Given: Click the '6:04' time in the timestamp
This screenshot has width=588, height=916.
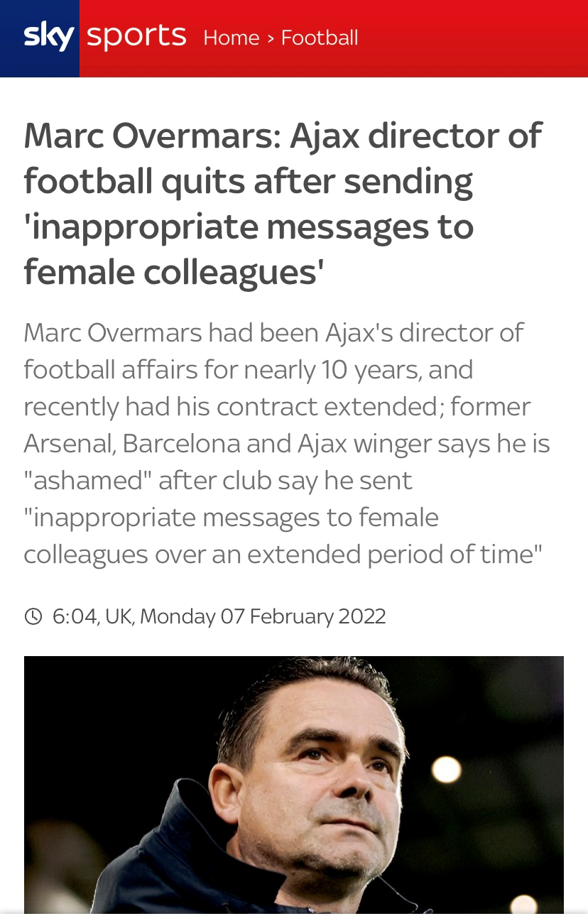Looking at the screenshot, I should (75, 616).
